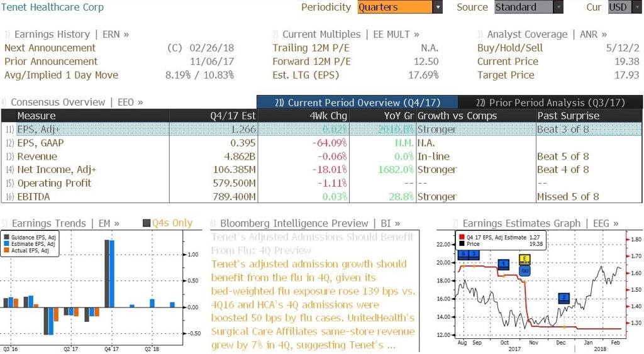This screenshot has height=354, width=644.
Task: Click 'Beat 4 of 8' Net Income surprise
Action: coord(563,169)
